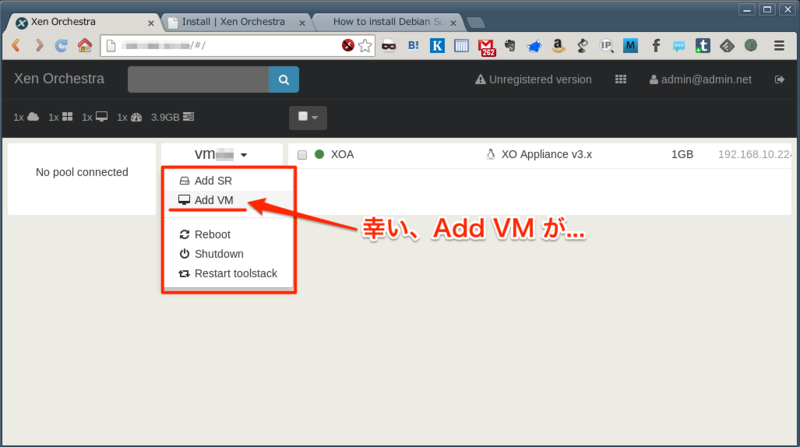Open the XOA virtual machine

[x=342, y=154]
